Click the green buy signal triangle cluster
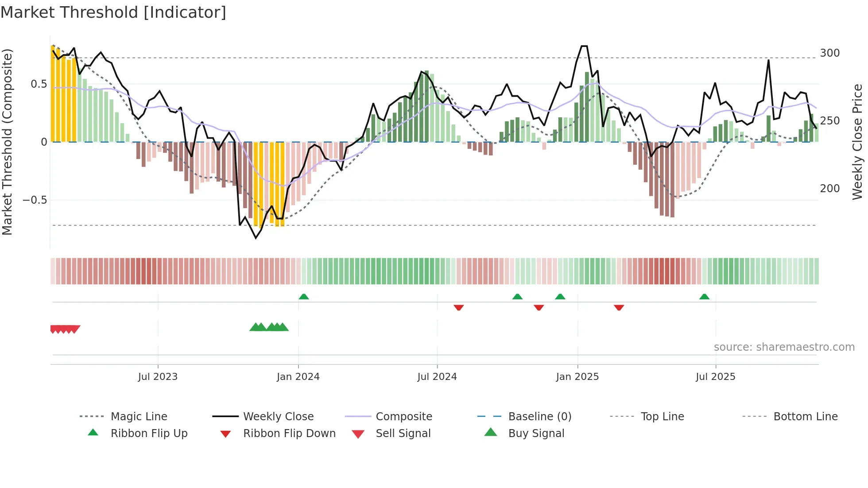 (269, 327)
